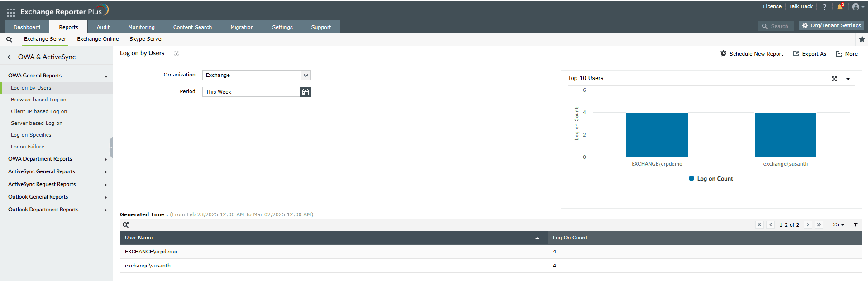Click the favorites star icon
Image resolution: width=868 pixels, height=281 pixels.
click(862, 39)
